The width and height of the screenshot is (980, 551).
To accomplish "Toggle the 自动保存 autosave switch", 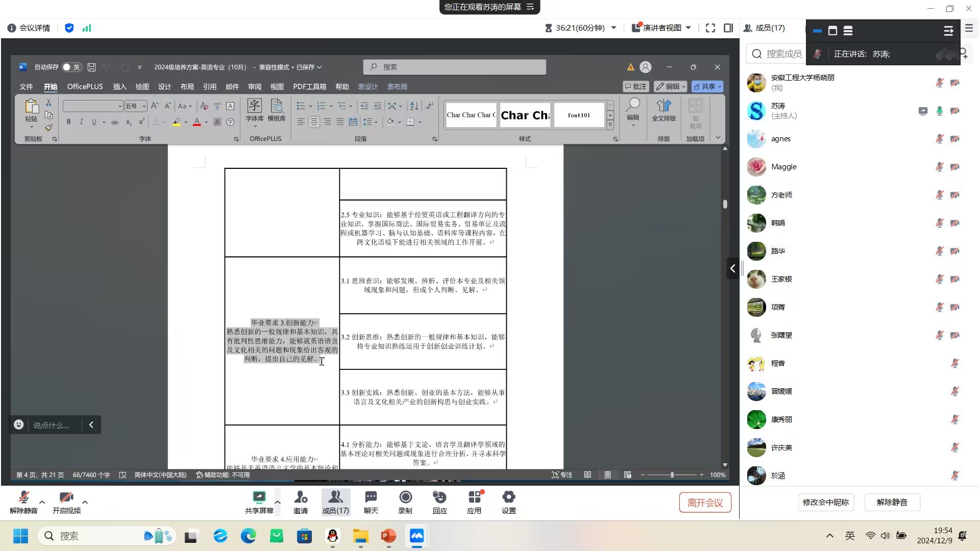I will (x=71, y=67).
